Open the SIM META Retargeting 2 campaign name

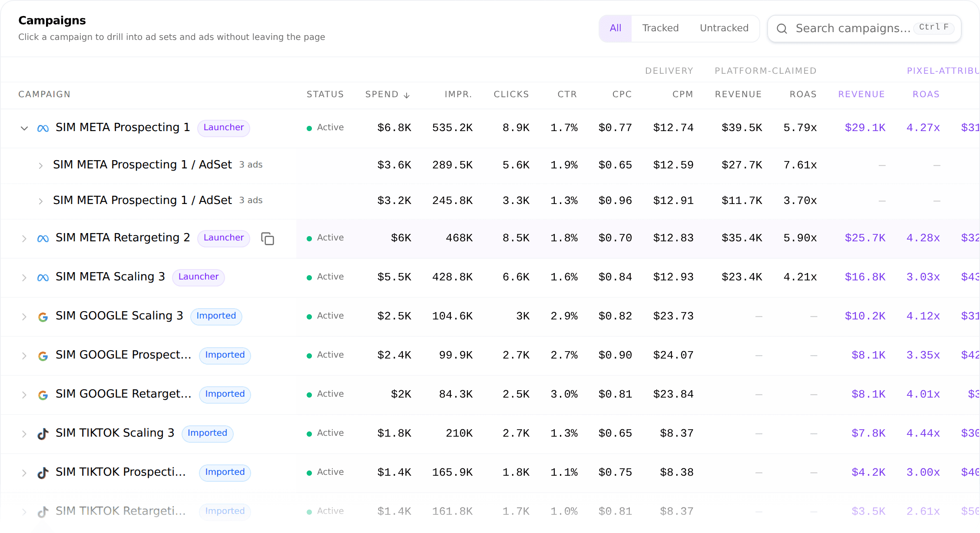123,238
